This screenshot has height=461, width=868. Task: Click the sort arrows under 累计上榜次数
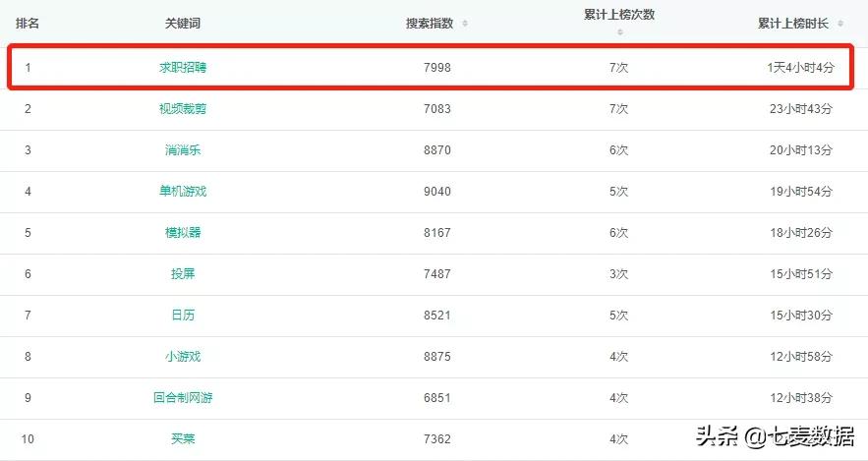coord(619,32)
